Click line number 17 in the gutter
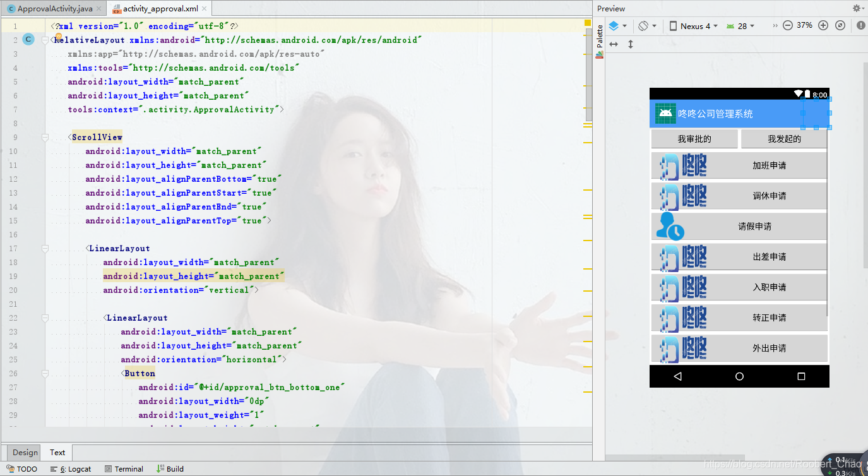Image resolution: width=868 pixels, height=476 pixels. 13,248
